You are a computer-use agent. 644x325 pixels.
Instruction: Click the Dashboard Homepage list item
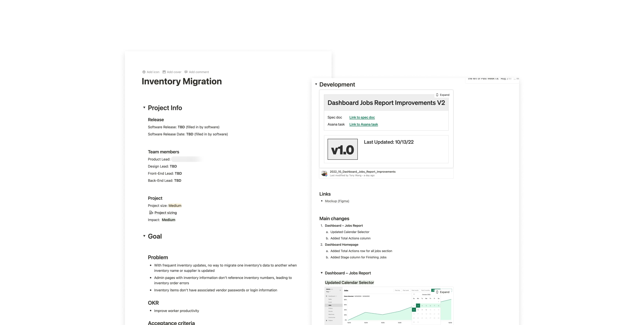341,244
